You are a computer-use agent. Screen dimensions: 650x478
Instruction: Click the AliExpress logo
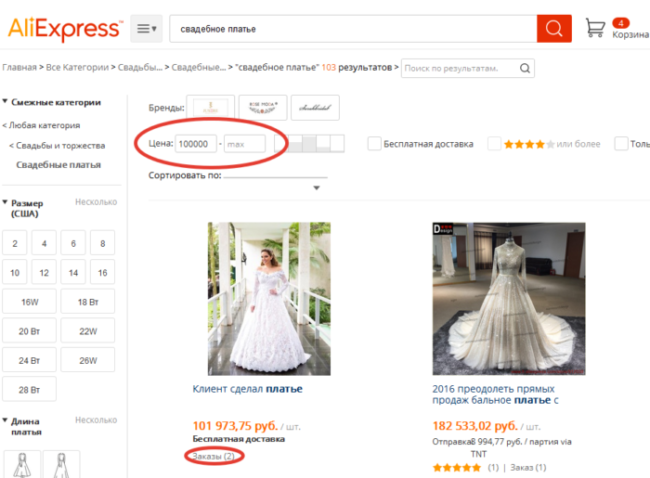tap(65, 29)
